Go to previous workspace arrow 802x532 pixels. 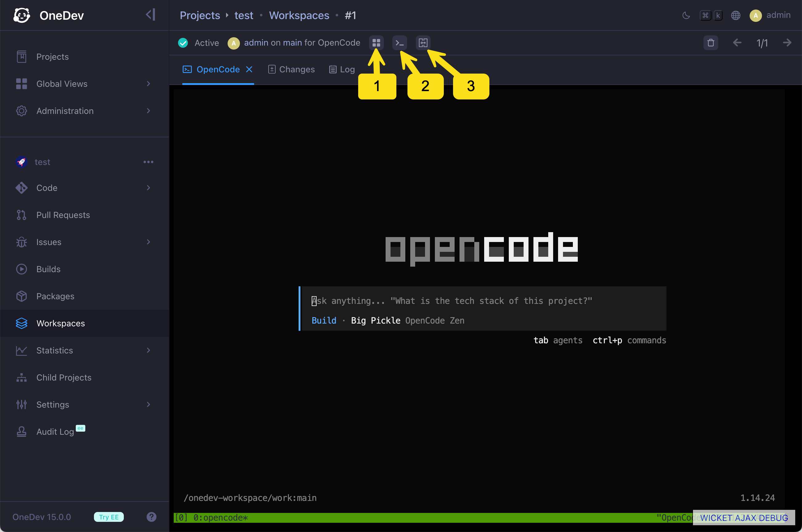(x=737, y=43)
